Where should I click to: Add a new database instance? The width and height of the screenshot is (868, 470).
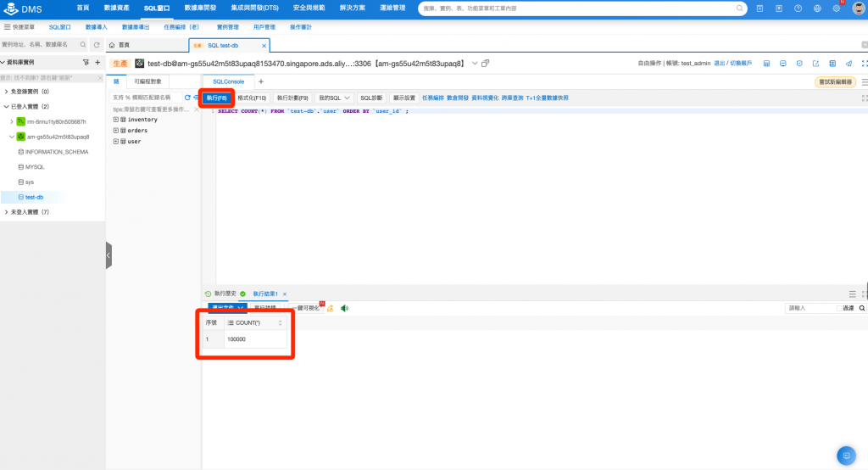98,63
